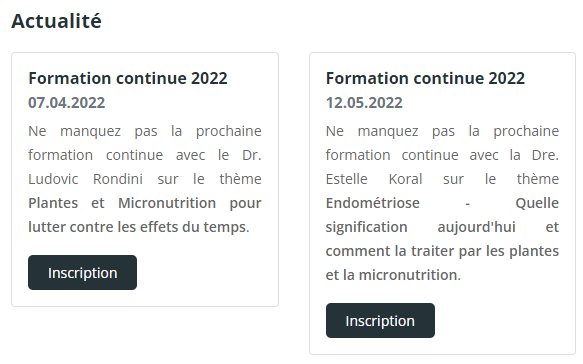Image resolution: width=583 pixels, height=364 pixels.
Task: Click the text et la micronutrition
Action: (x=393, y=275)
